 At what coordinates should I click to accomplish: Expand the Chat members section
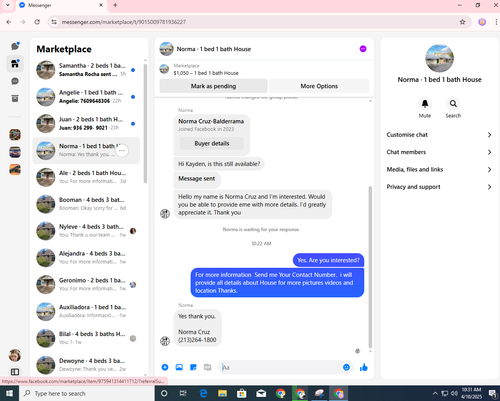(439, 152)
